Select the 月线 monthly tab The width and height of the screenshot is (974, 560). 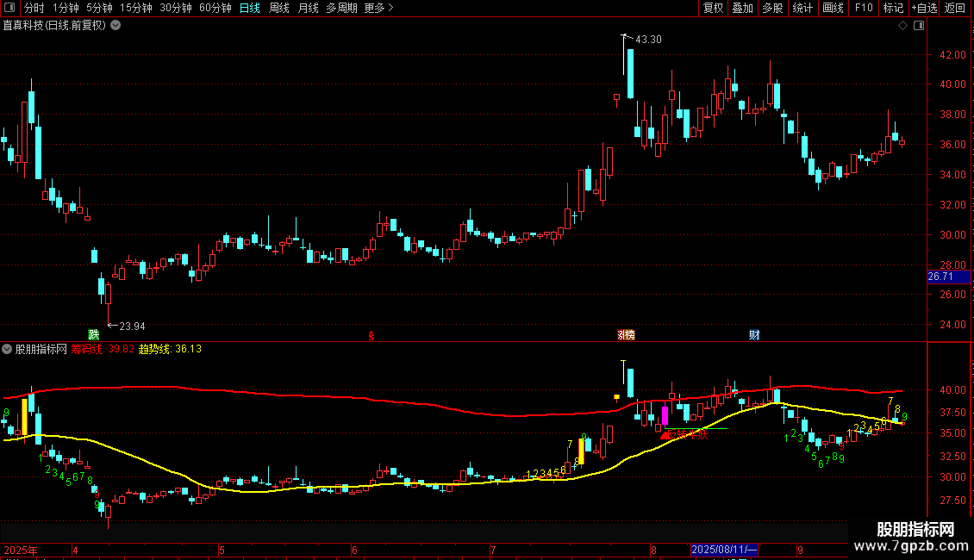308,8
